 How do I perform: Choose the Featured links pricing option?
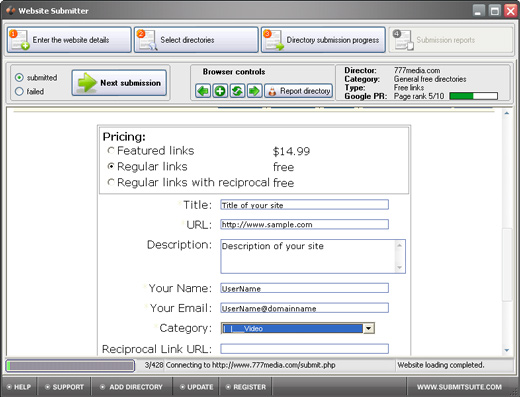pos(111,151)
